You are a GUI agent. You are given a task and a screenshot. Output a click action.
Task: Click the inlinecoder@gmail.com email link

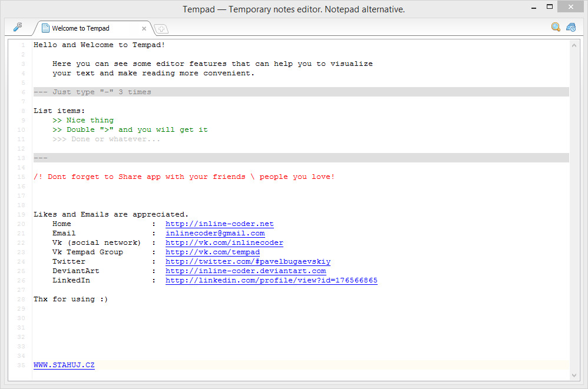pyautogui.click(x=215, y=233)
